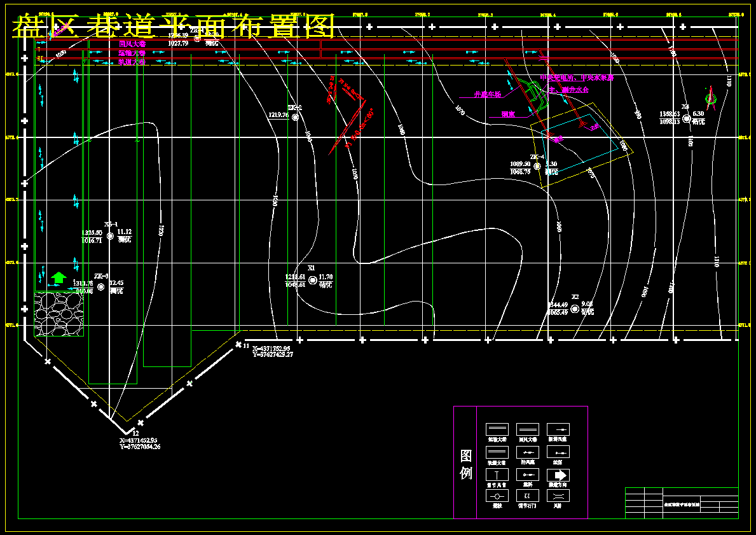Click the solid green upward arrow
This screenshot has height=535, width=756.
click(59, 277)
